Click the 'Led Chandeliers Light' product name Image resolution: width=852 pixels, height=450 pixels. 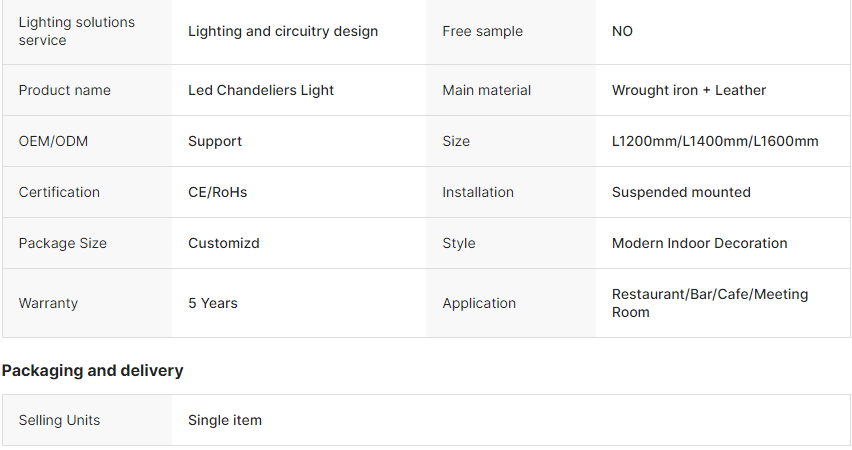point(261,90)
